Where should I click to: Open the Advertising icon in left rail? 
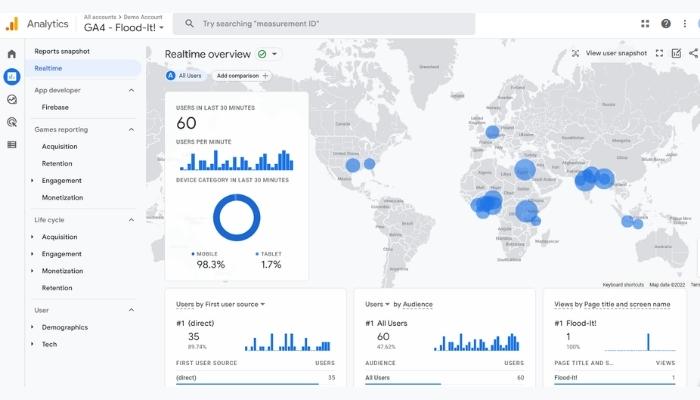point(12,122)
